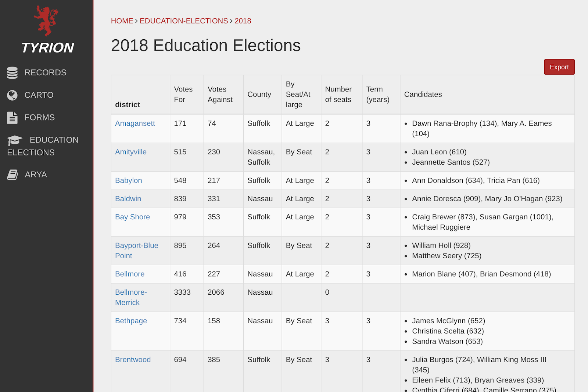The image size is (588, 392).
Task: View the Bay Shore district
Action: click(132, 217)
